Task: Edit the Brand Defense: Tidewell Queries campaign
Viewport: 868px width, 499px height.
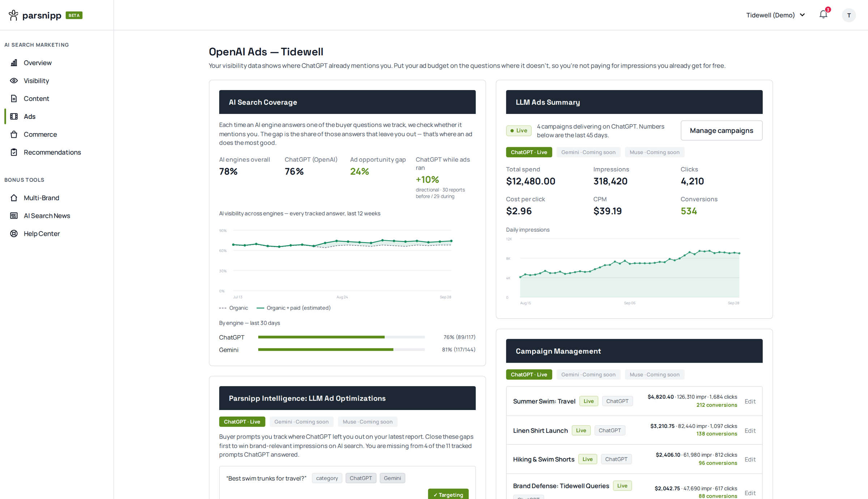Action: pos(750,493)
